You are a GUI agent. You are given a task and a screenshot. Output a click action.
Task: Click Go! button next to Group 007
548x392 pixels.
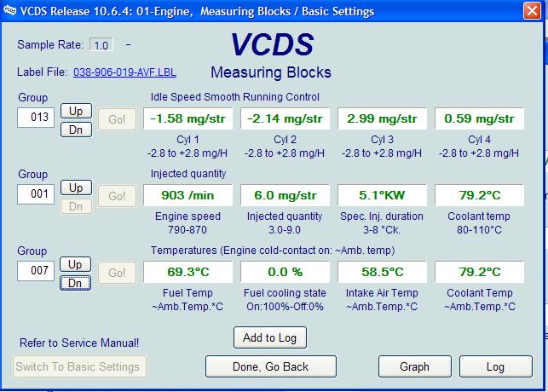117,273
